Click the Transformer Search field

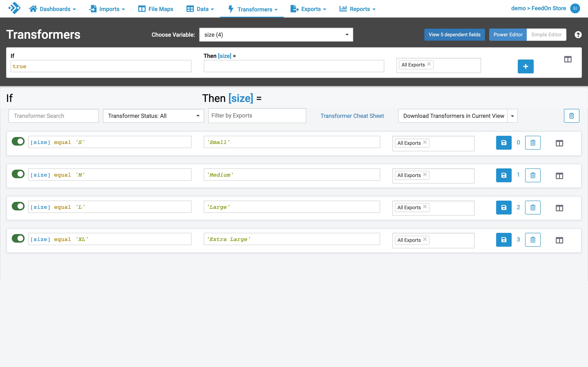pos(53,116)
